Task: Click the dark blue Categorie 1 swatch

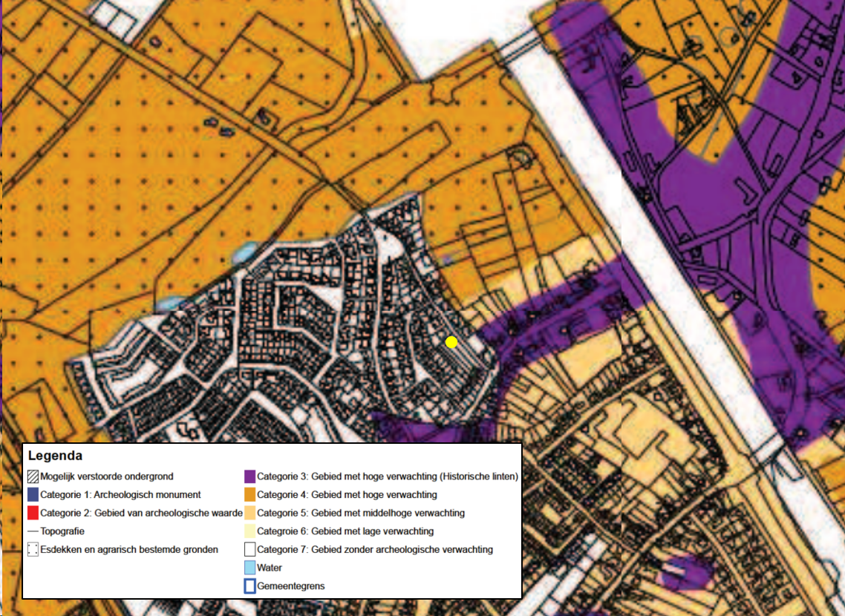Action: point(33,495)
